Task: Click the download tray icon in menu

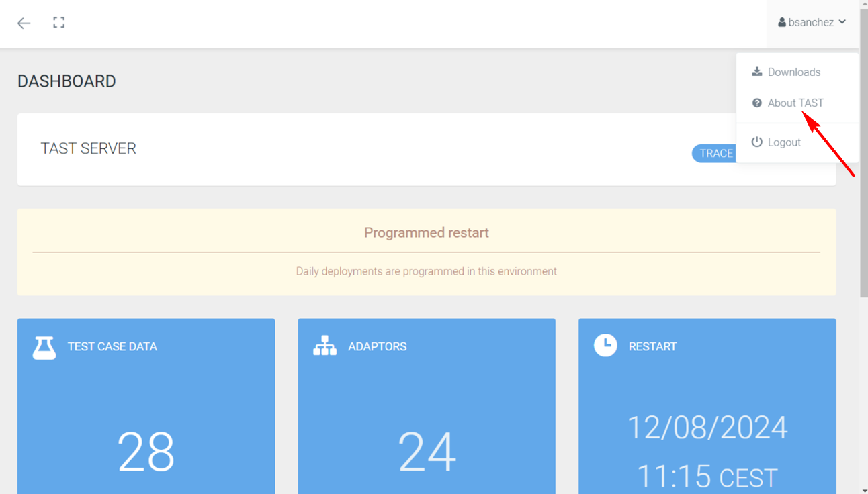Action: coord(757,72)
